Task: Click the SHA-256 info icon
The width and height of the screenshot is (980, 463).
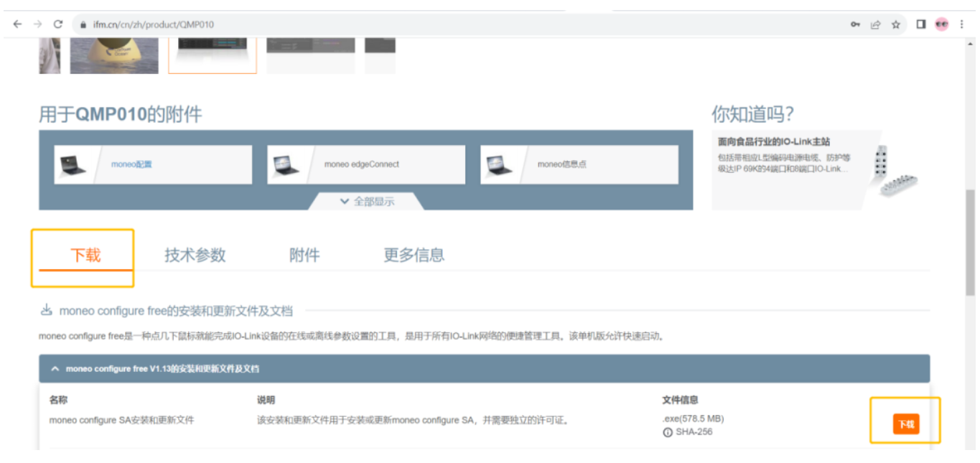Action: [x=667, y=432]
